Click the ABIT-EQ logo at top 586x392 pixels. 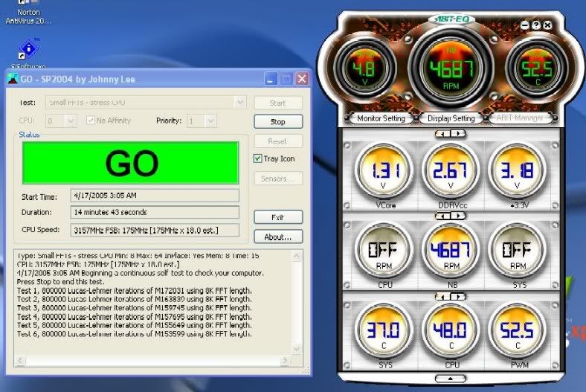pos(451,19)
